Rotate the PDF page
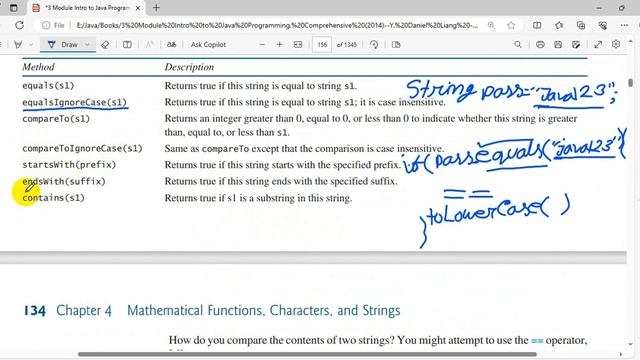Viewport: 640px width, 360px height. pos(374,44)
